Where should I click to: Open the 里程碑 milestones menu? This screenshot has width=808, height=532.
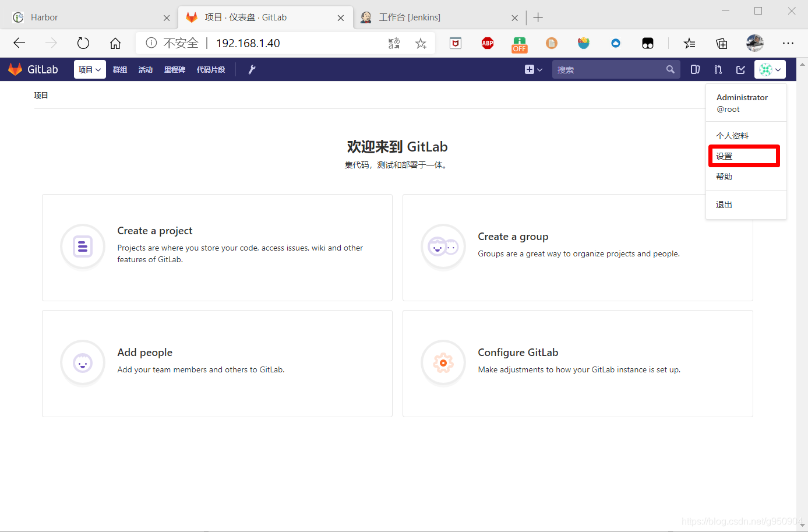point(175,69)
